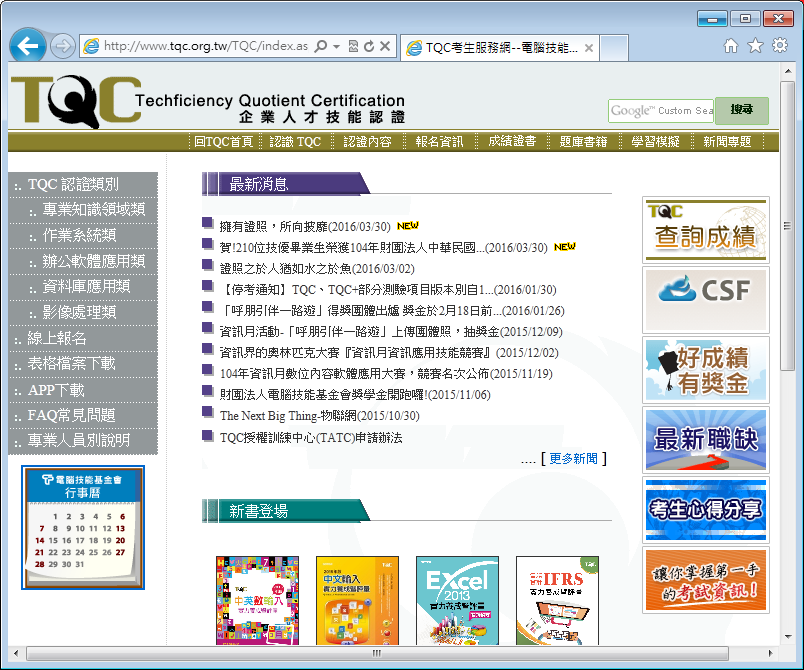Screen dimensions: 804x670
Task: Open 新聞專題 in the navigation bar
Action: tap(727, 141)
